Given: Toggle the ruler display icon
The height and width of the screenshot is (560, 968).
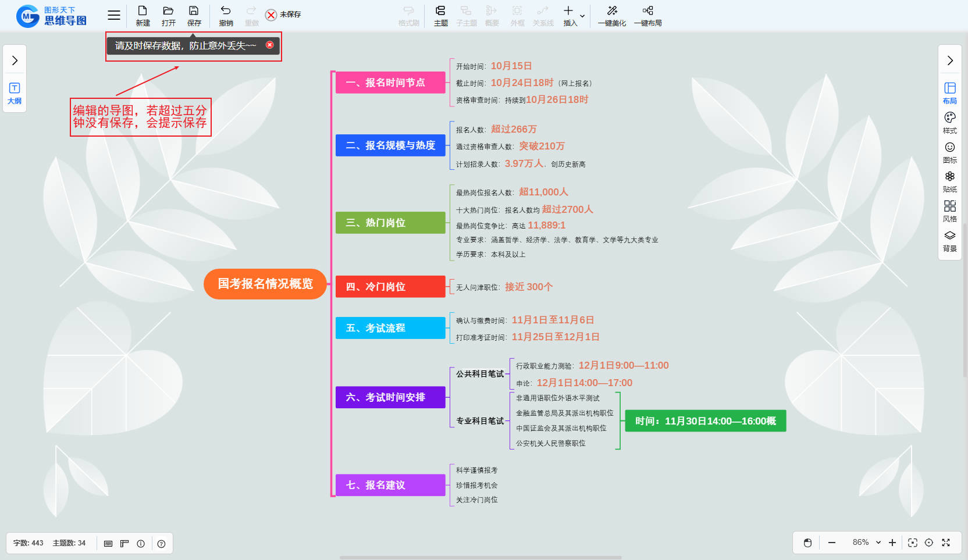Looking at the screenshot, I should (x=124, y=544).
